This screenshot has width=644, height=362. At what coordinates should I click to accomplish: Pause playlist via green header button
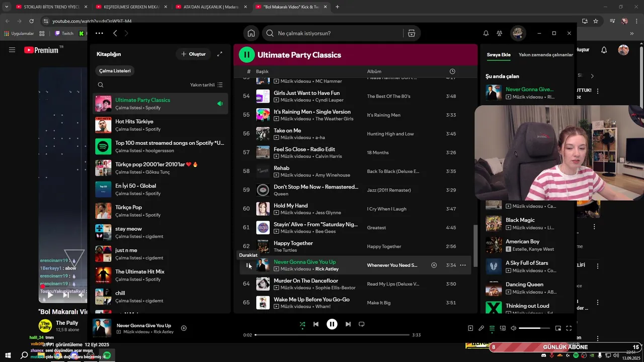point(247,55)
